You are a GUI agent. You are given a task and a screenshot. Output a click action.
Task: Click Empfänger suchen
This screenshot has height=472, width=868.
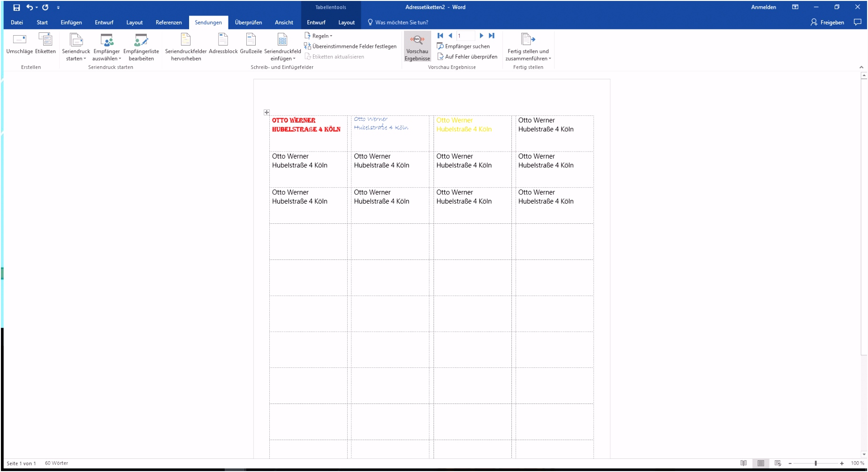pyautogui.click(x=464, y=46)
